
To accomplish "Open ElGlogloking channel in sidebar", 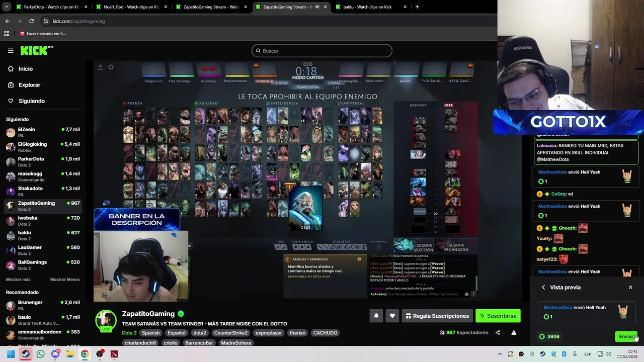I will [43, 147].
